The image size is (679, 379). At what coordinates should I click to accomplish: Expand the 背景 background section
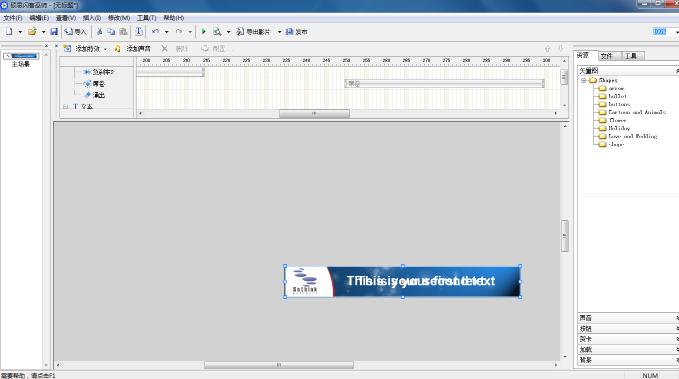(x=628, y=360)
